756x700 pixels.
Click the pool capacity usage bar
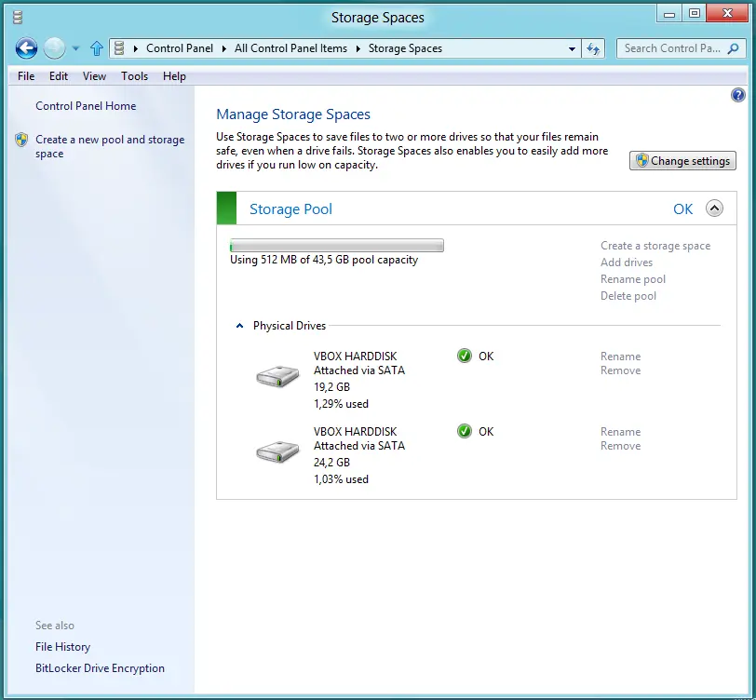336,246
